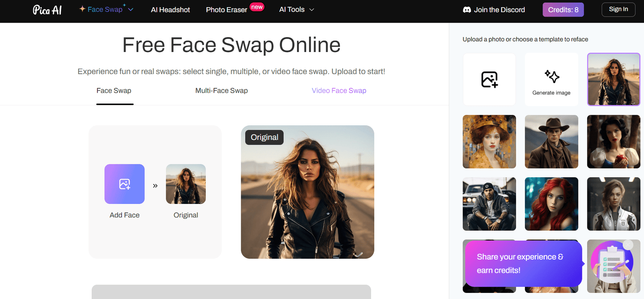This screenshot has width=644, height=299.
Task: Click the Sign In button
Action: pyautogui.click(x=618, y=9)
